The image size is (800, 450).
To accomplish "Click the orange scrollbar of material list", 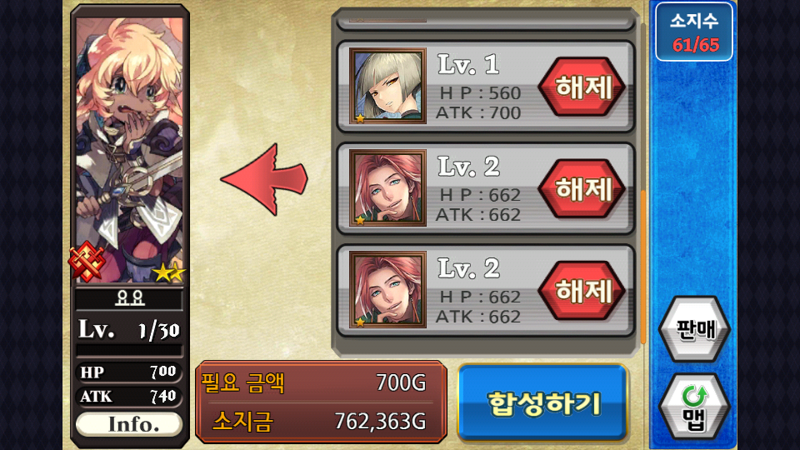I will [x=643, y=267].
